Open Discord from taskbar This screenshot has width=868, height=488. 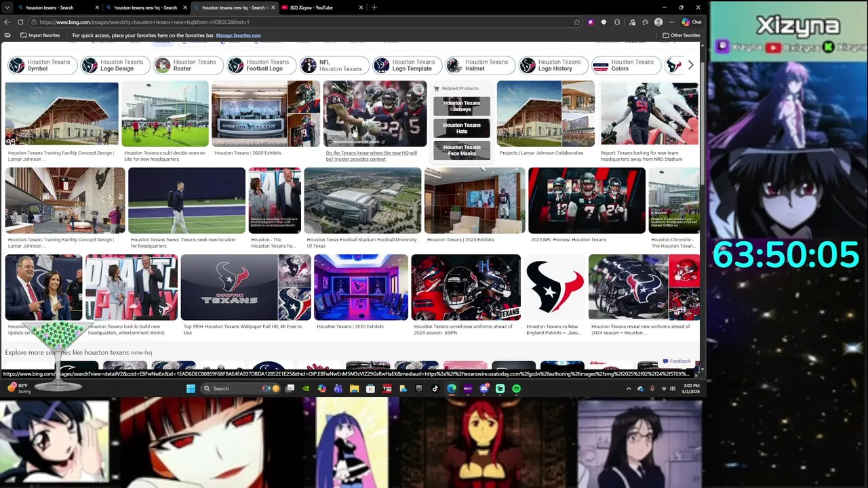484,388
